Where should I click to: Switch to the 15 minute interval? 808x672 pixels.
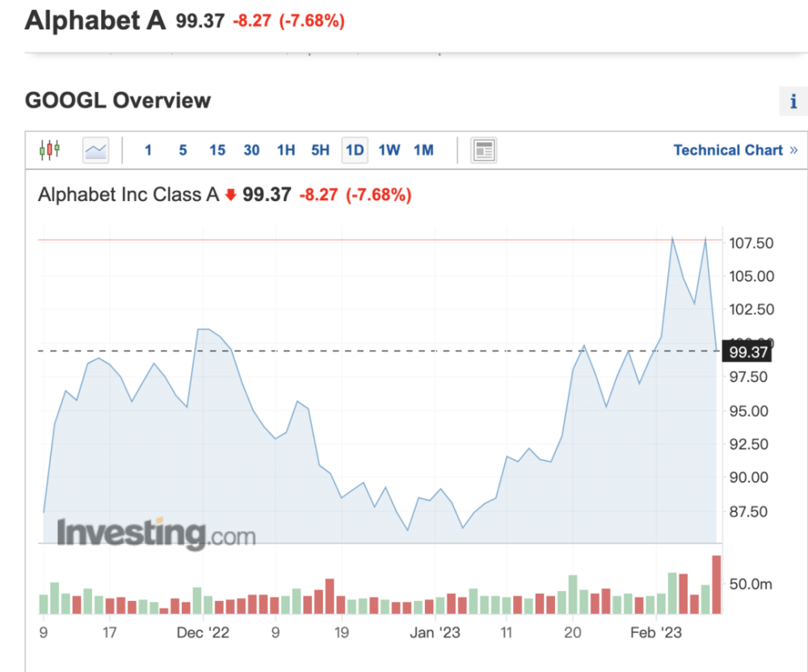[x=217, y=150]
